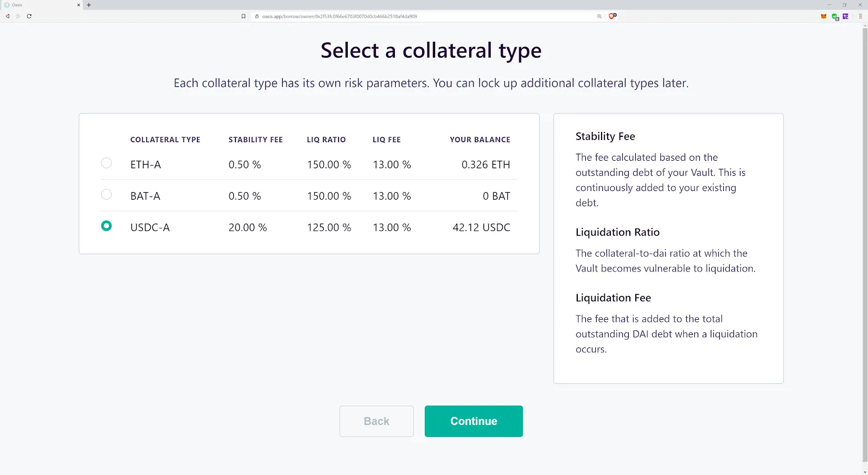Click the lock icon in address bar
The width and height of the screenshot is (868, 475).
[257, 16]
